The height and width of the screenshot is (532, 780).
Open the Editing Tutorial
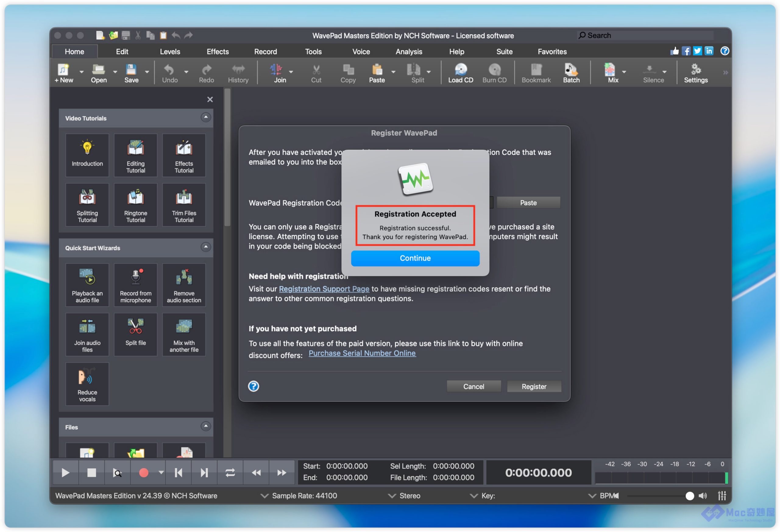(136, 155)
